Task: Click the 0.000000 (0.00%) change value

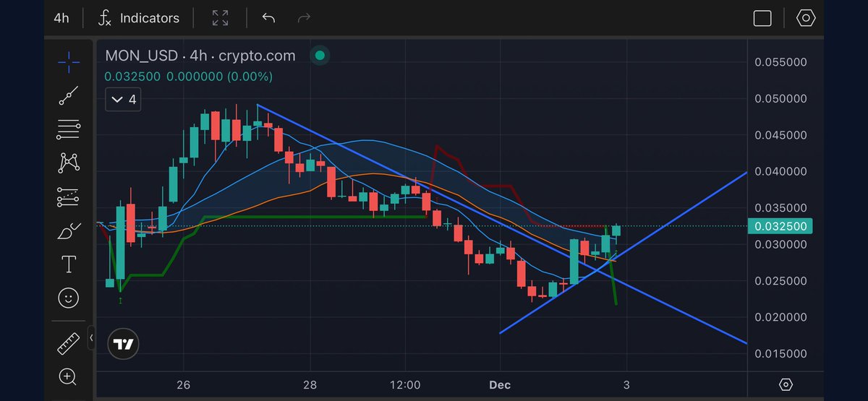Action: click(219, 76)
